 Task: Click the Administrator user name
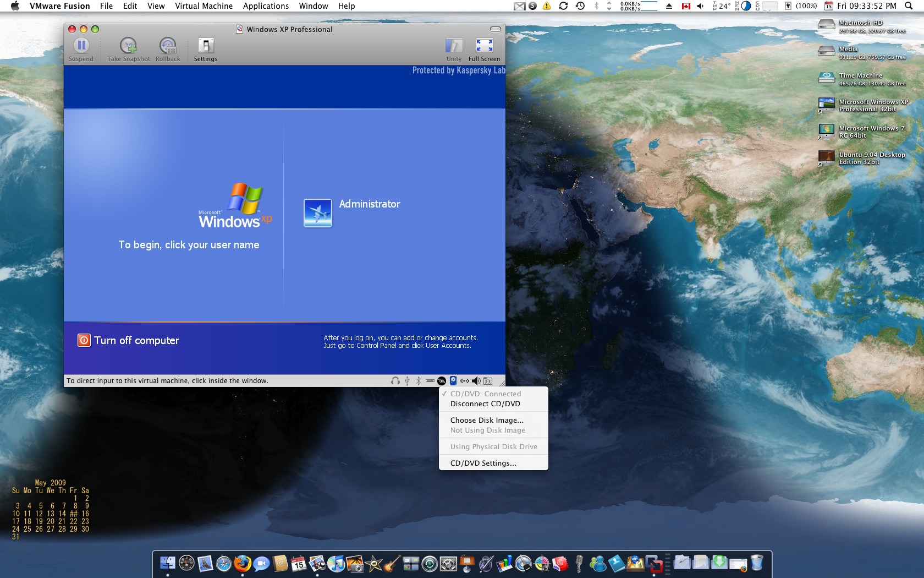coord(370,204)
